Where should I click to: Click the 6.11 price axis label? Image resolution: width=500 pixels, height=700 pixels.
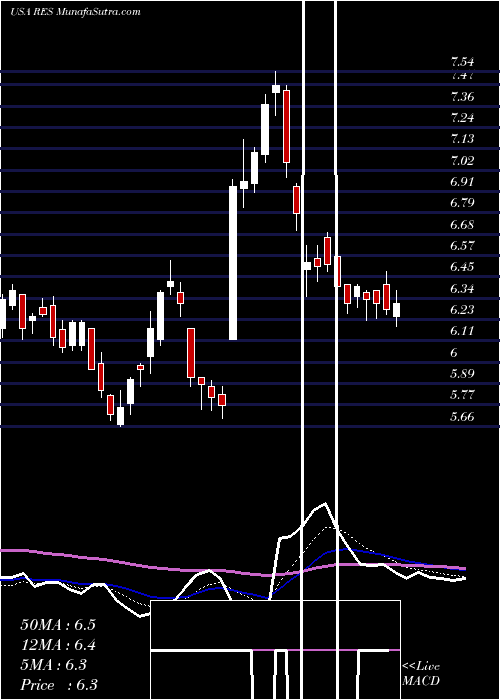tap(462, 331)
